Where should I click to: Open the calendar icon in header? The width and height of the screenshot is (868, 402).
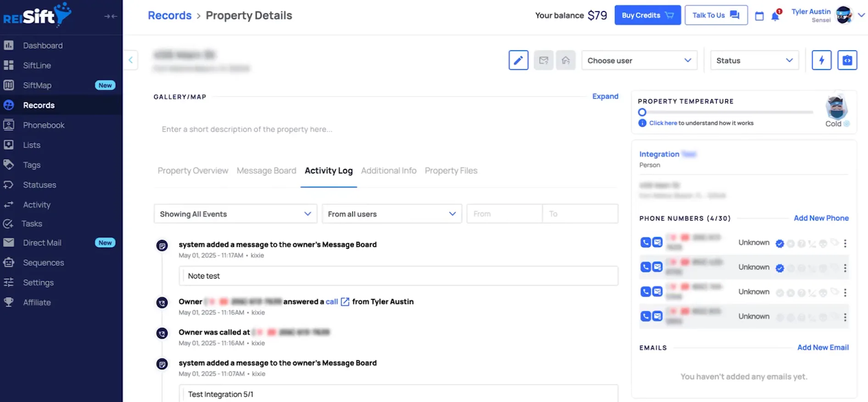(x=759, y=16)
